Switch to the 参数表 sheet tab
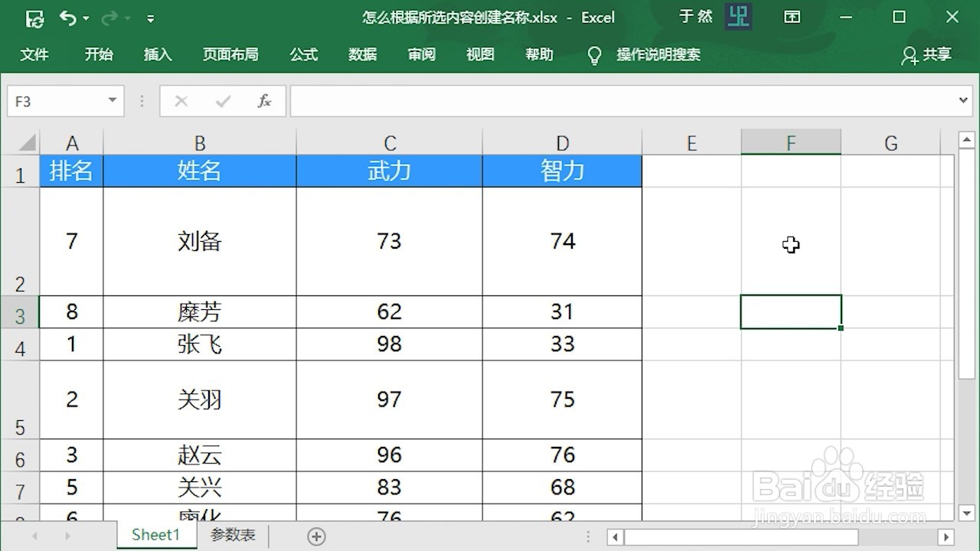980x551 pixels. coord(232,534)
